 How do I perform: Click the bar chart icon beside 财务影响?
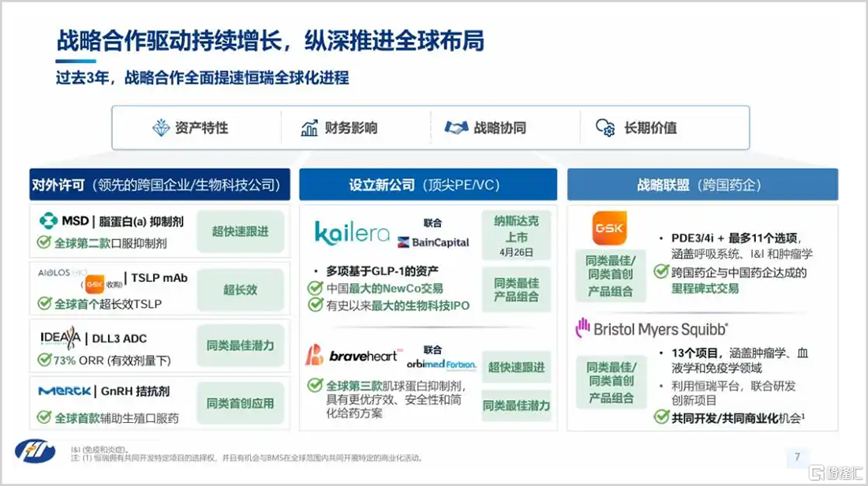click(x=309, y=128)
